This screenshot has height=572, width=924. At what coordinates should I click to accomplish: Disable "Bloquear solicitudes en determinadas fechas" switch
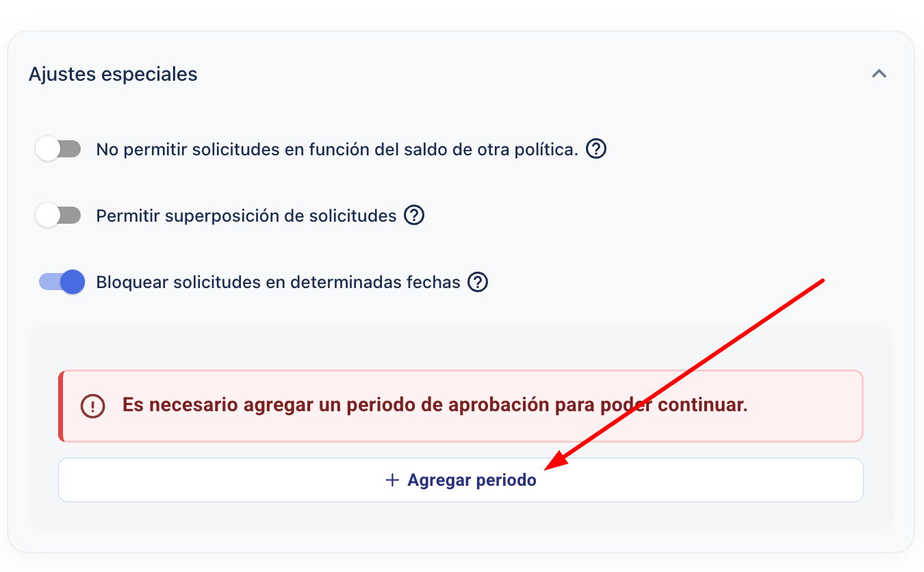click(62, 282)
